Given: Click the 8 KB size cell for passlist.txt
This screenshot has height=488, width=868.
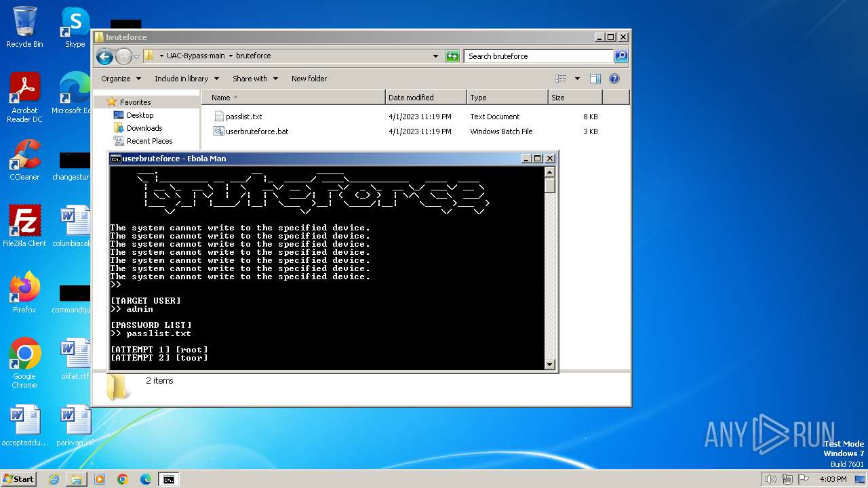Looking at the screenshot, I should click(x=590, y=117).
